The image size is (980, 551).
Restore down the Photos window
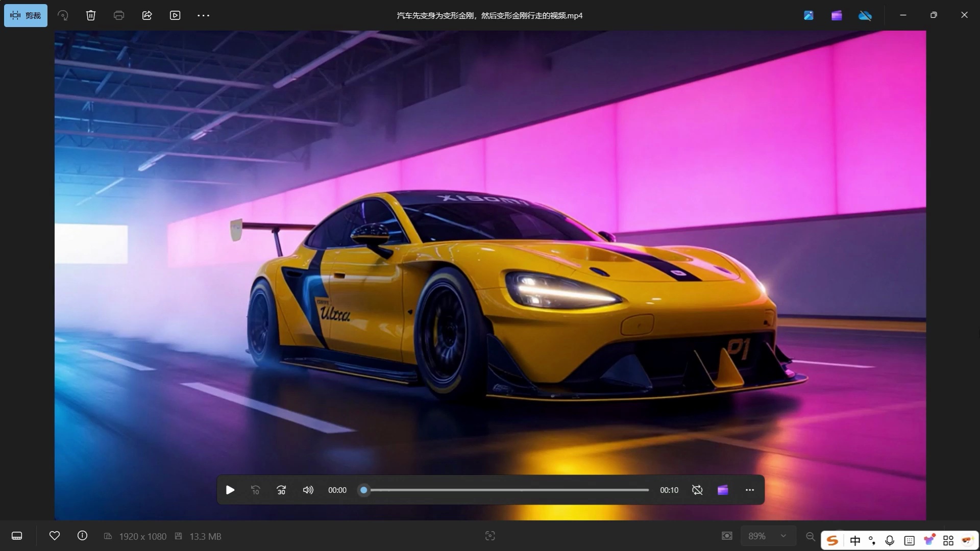[x=934, y=15]
